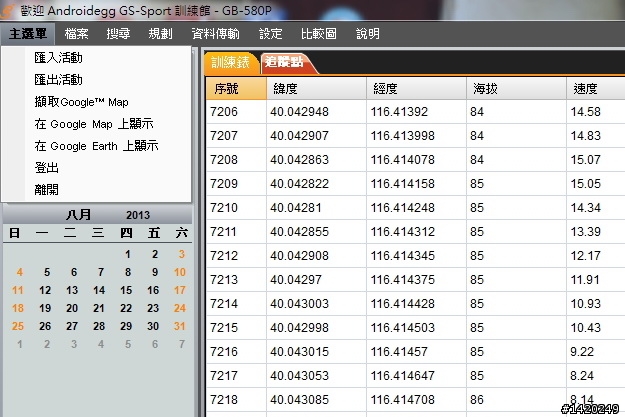Click longitude cell 116.414647
This screenshot has height=417, width=625.
[417, 376]
